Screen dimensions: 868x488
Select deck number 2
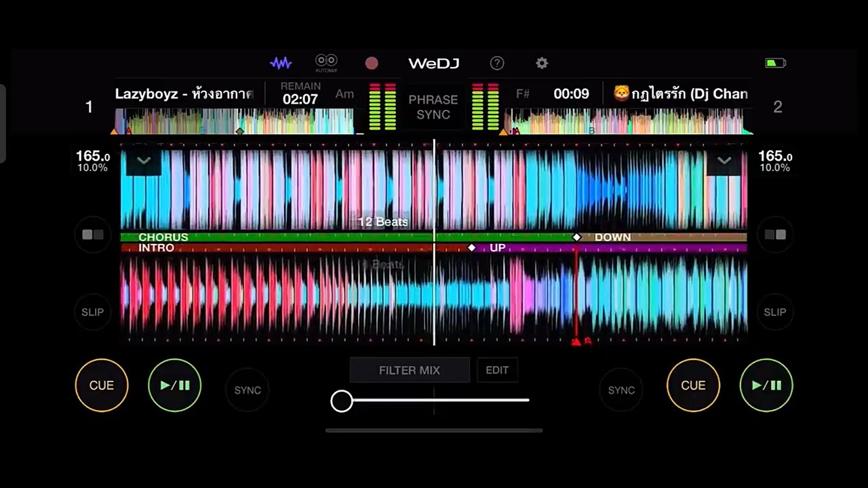point(778,107)
